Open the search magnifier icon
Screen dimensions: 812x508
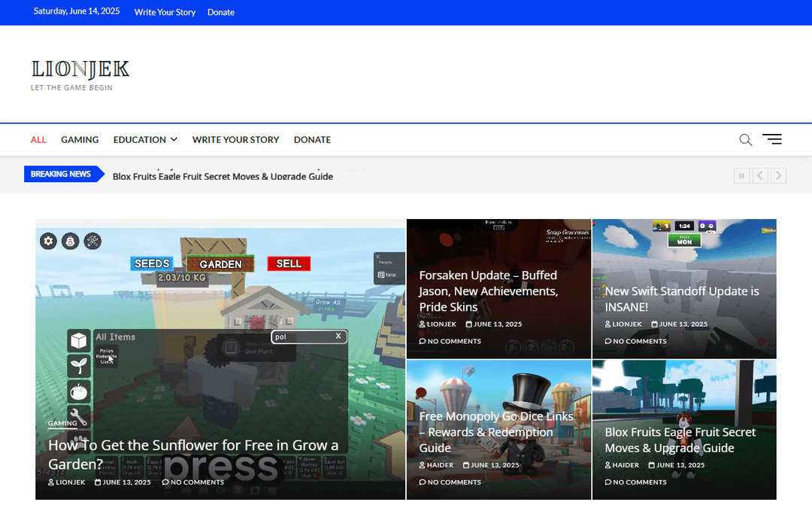point(745,139)
